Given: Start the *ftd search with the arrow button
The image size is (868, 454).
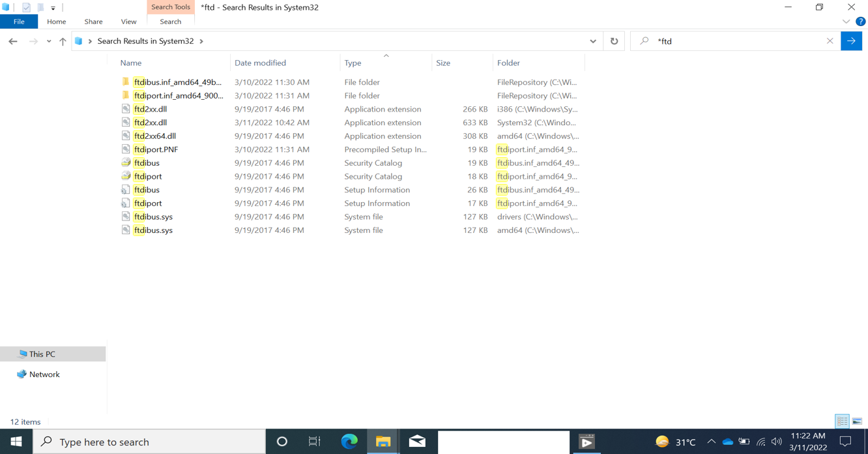Looking at the screenshot, I should coord(852,40).
